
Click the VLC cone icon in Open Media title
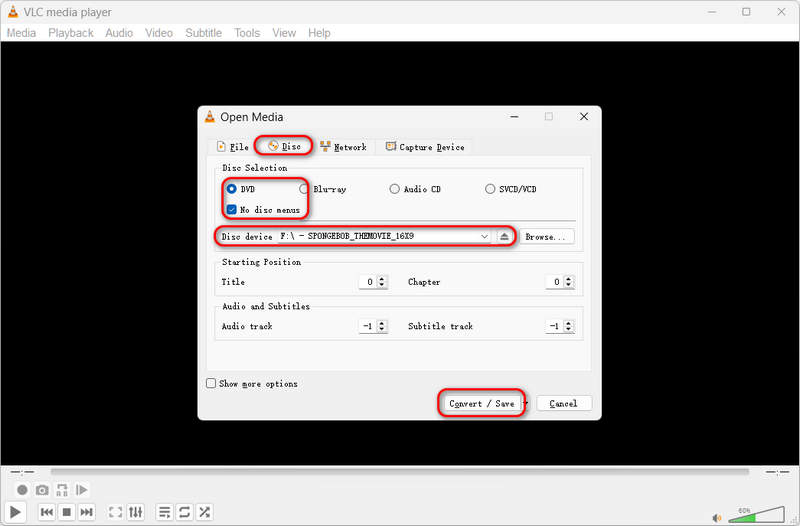click(210, 117)
